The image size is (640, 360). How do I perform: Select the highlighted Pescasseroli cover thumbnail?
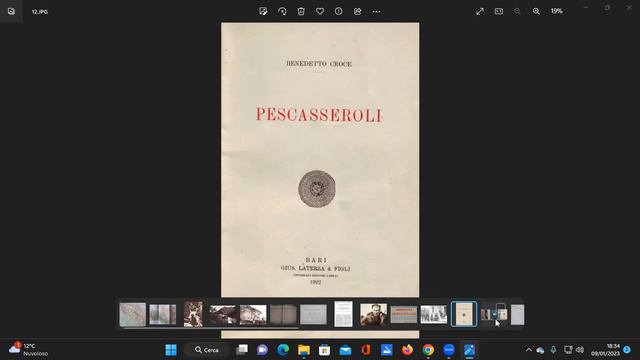[464, 314]
